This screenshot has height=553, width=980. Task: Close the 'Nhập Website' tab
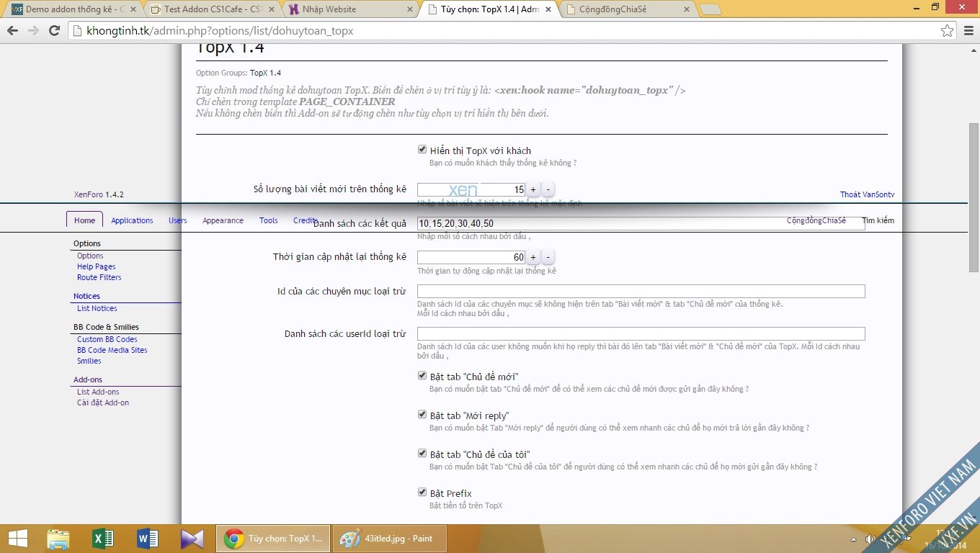(411, 9)
